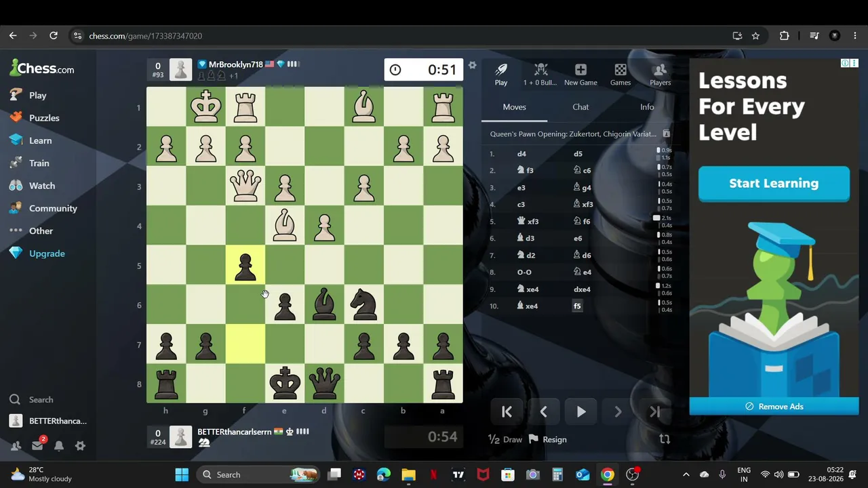Select move f5 in the move list

[x=577, y=306]
